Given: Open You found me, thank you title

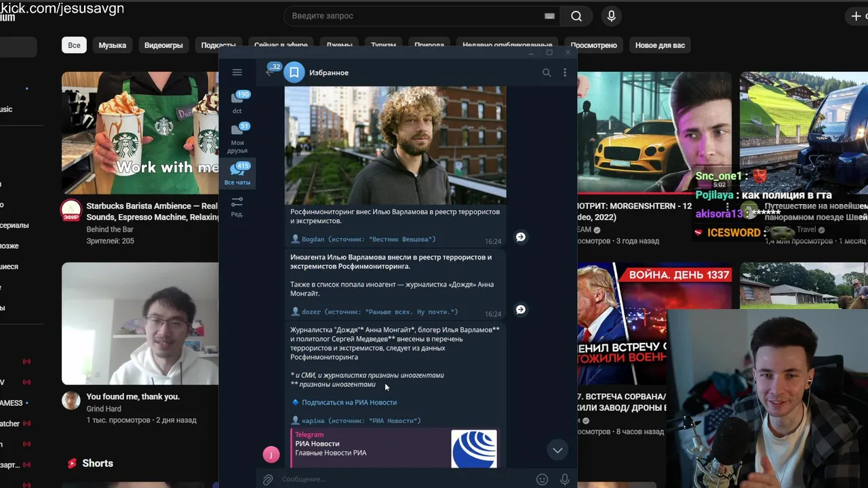Looking at the screenshot, I should click(133, 396).
